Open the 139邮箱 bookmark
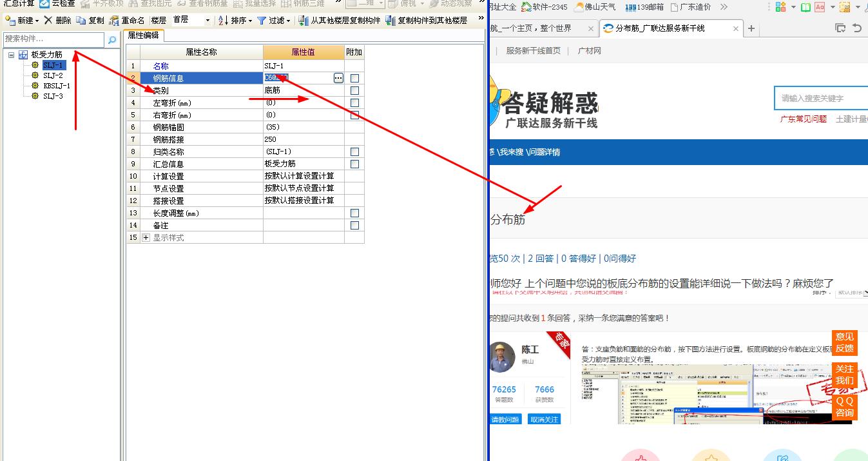This screenshot has height=461, width=868. point(644,7)
